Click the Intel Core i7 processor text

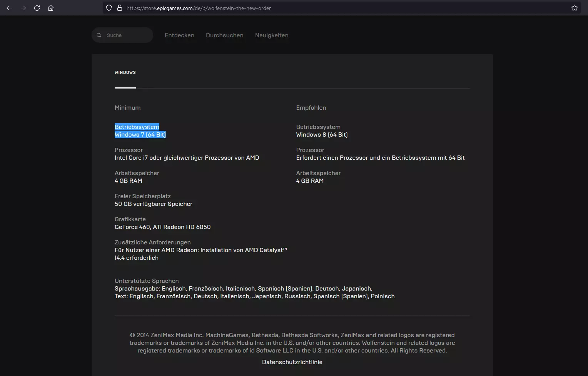point(187,158)
